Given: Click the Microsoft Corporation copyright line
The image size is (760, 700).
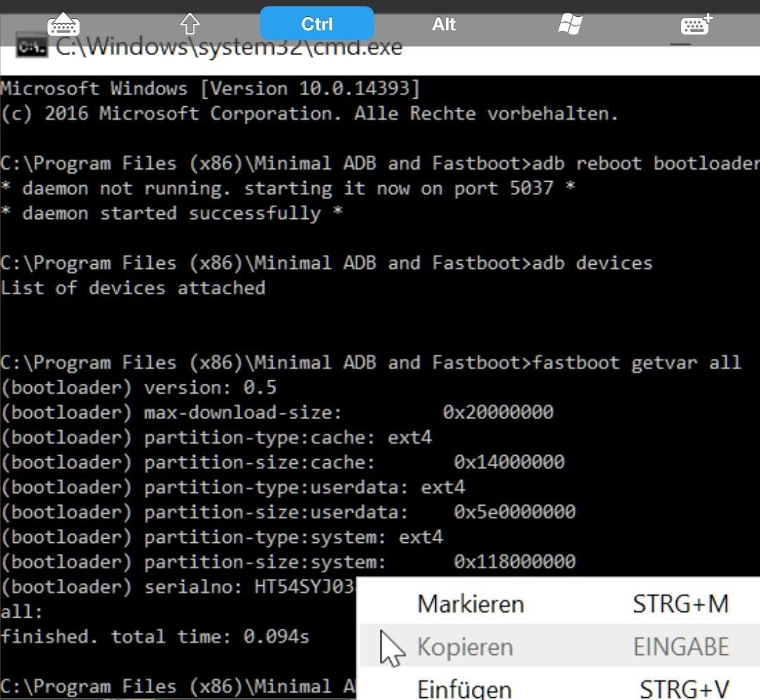Looking at the screenshot, I should (309, 113).
